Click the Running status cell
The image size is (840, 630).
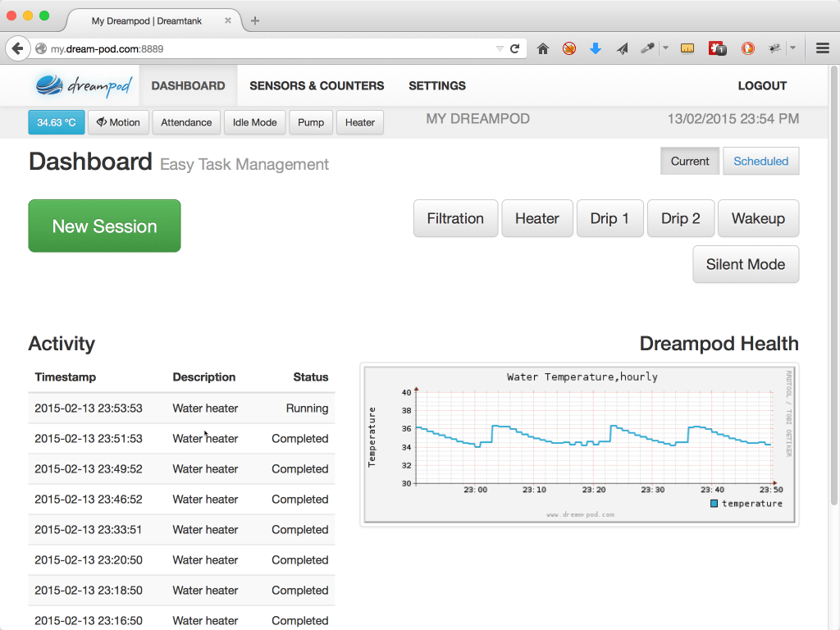click(307, 409)
